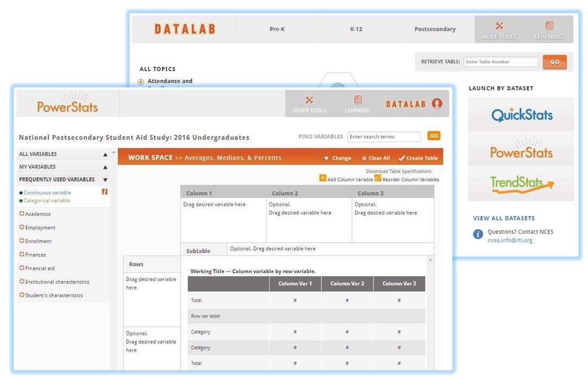Open the Change dropdown in Work Space
The image size is (588, 378).
coord(337,157)
